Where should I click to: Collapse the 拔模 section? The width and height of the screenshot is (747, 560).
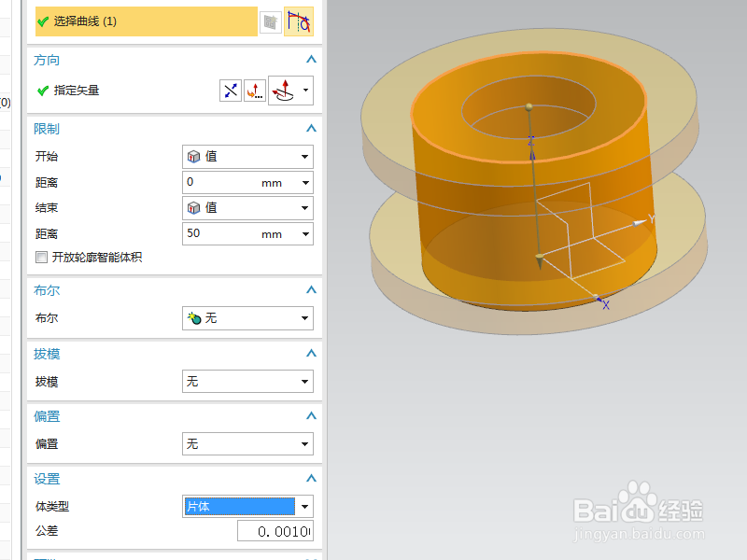[311, 354]
